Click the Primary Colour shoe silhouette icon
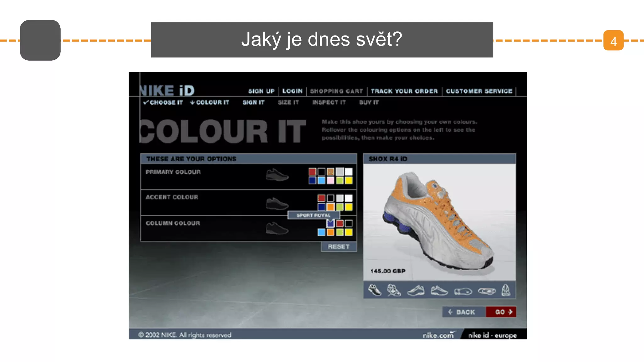644x362 pixels. [x=277, y=175]
